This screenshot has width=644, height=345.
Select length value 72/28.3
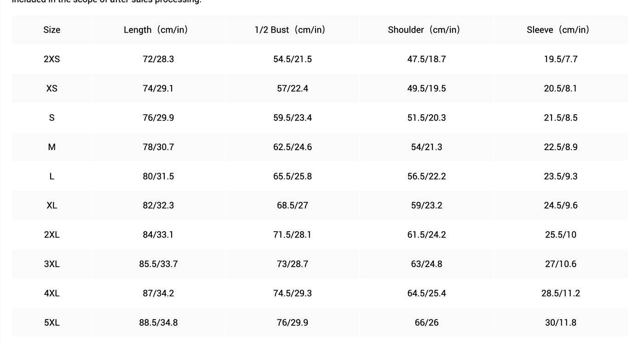(x=158, y=59)
